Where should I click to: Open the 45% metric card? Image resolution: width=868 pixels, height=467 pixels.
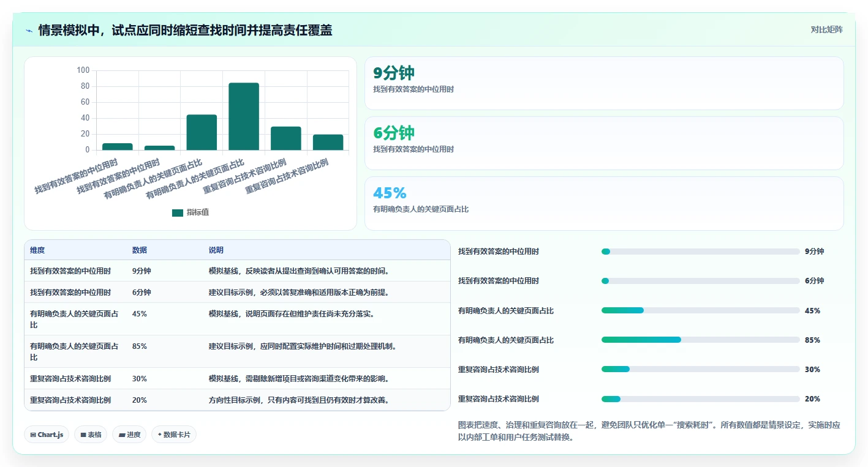coord(604,203)
